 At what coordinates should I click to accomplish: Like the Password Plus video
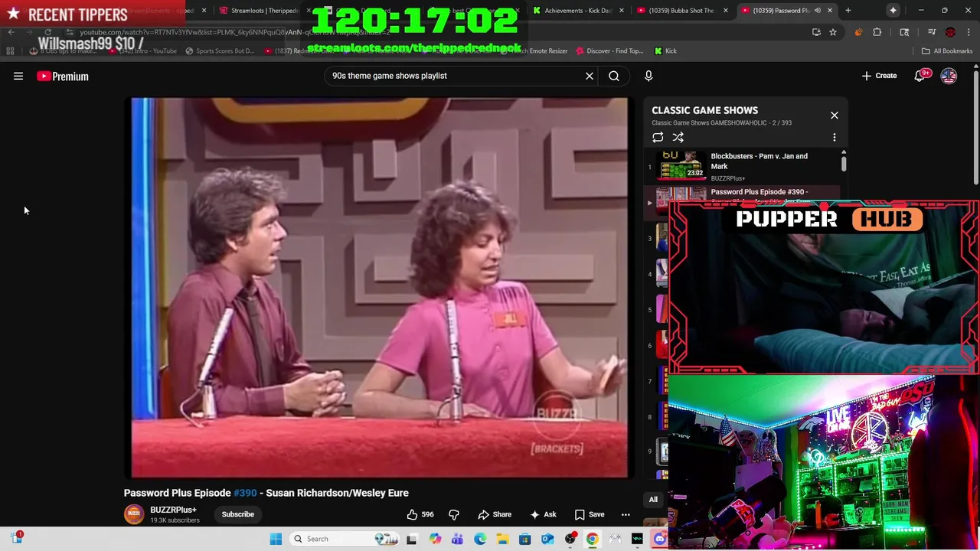(420, 514)
